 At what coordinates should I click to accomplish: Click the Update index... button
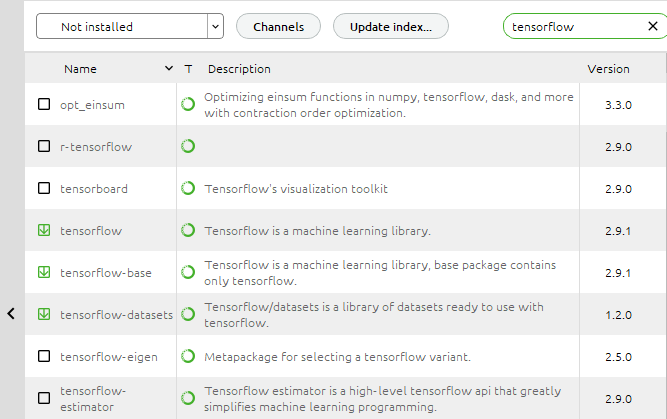391,26
